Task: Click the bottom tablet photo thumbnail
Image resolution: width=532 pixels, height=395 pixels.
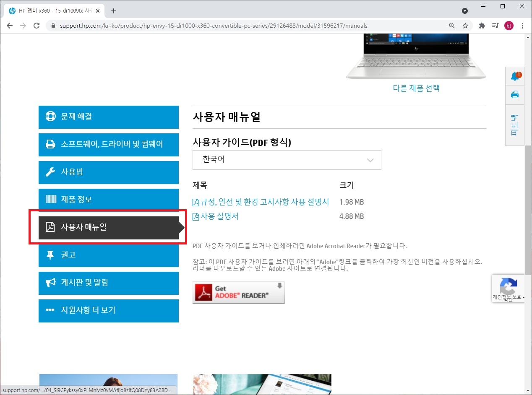Action: (x=262, y=385)
